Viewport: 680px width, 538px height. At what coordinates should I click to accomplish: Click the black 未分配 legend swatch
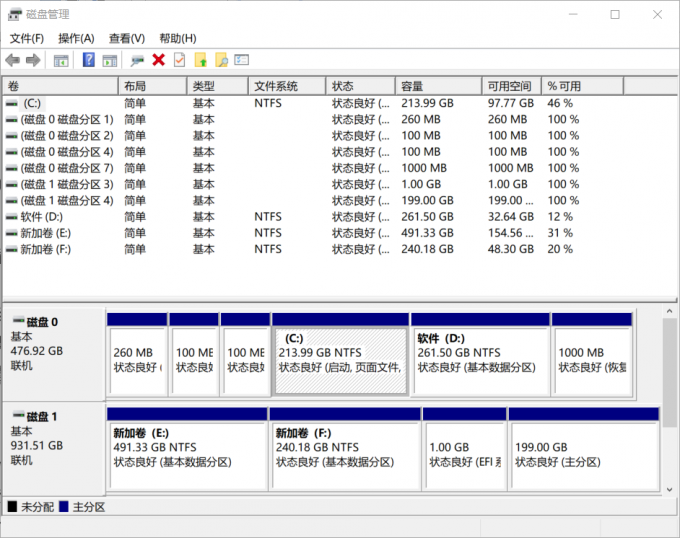(13, 506)
